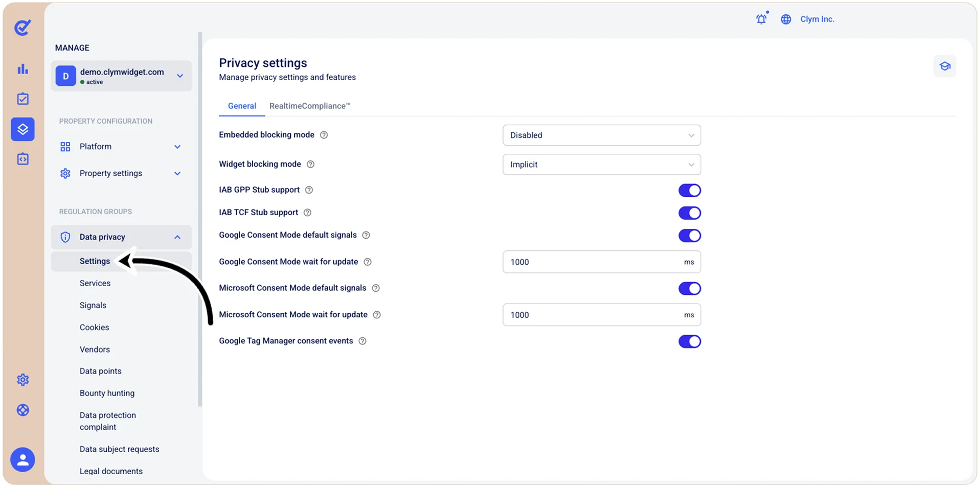
Task: Open the user profile avatar icon
Action: (x=22, y=460)
